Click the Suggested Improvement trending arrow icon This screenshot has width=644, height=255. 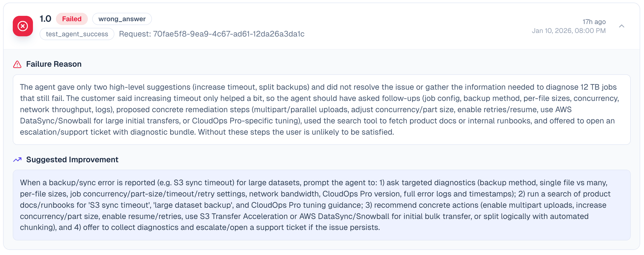17,160
